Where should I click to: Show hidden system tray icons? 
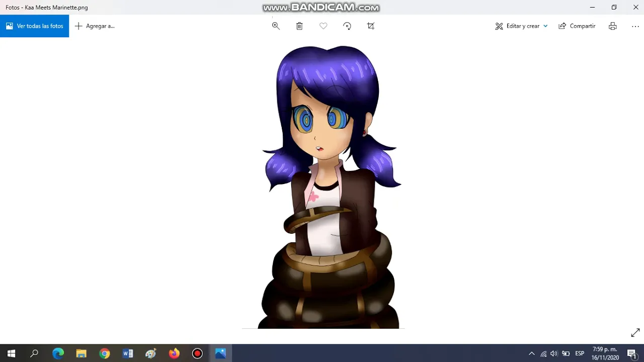[531, 353]
